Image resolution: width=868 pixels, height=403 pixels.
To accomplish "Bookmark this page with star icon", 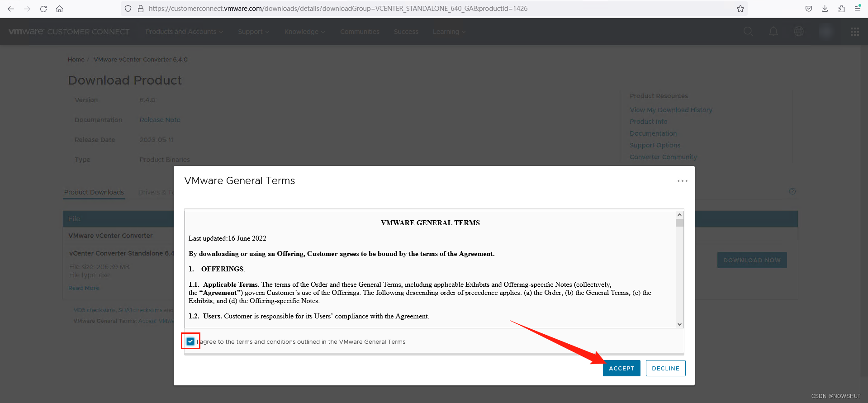I will 740,9.
